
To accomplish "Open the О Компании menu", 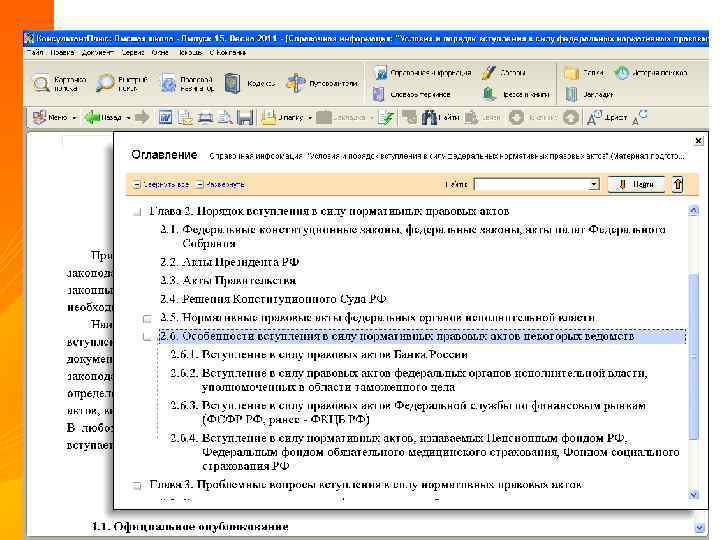I will coord(228,52).
